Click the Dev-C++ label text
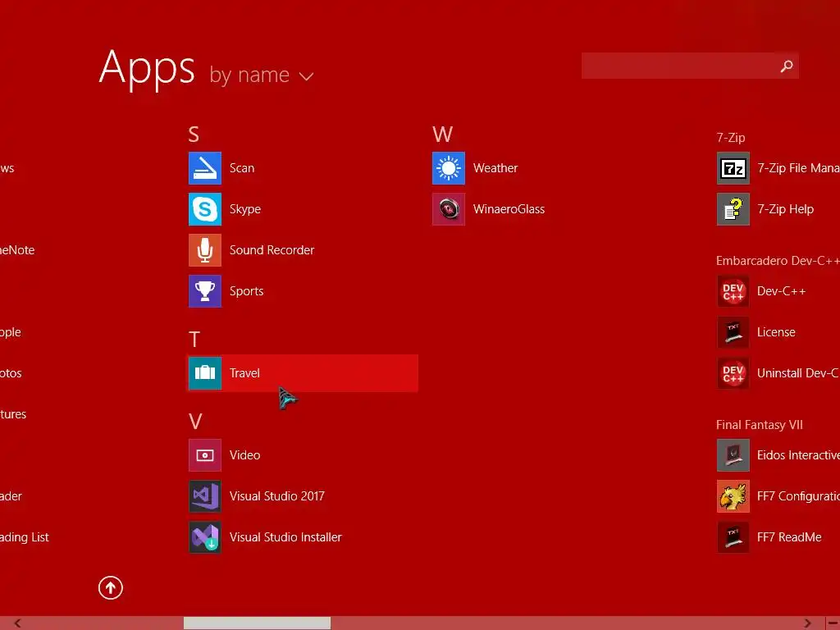Screen dimensions: 840x630 coord(781,291)
